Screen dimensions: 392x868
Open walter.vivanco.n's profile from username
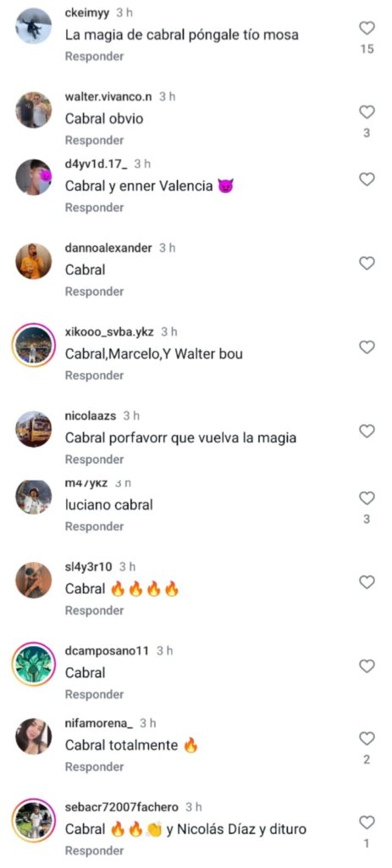(x=108, y=97)
